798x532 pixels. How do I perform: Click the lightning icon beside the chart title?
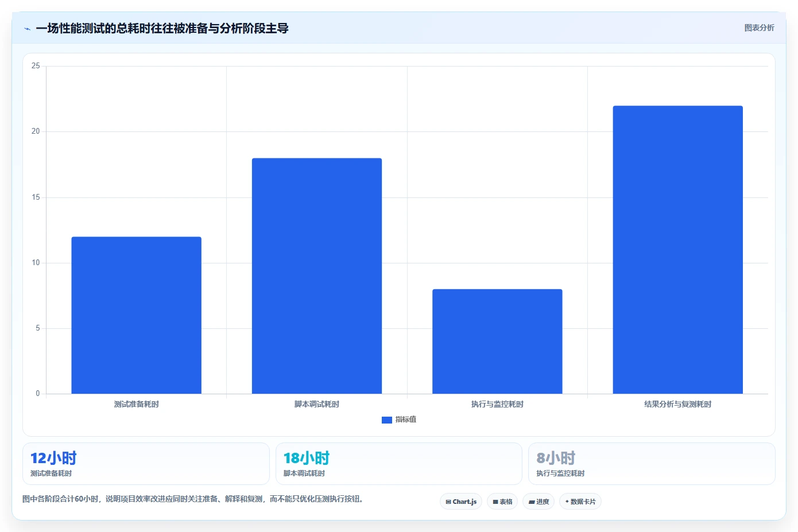[x=27, y=29]
